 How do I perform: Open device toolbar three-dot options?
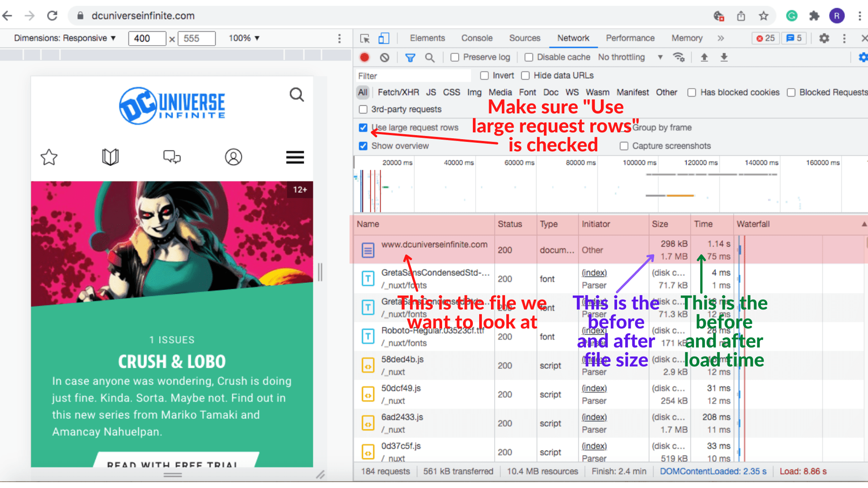coord(340,38)
